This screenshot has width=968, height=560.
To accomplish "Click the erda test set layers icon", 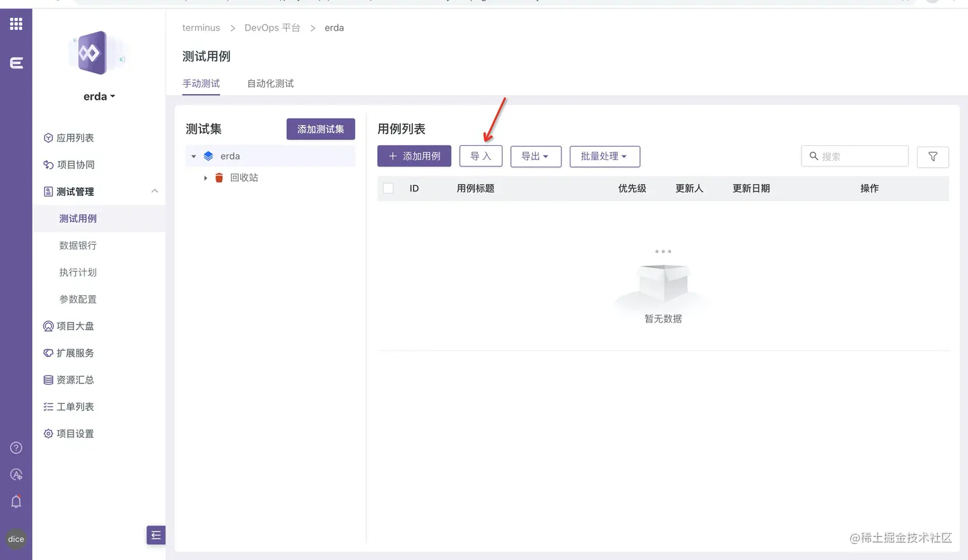I will pyautogui.click(x=208, y=156).
